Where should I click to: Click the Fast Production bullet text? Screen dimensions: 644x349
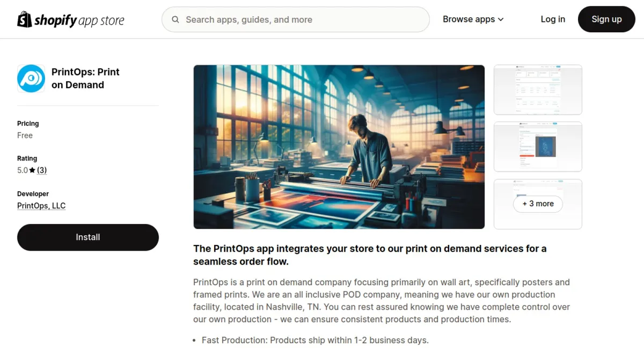point(315,340)
